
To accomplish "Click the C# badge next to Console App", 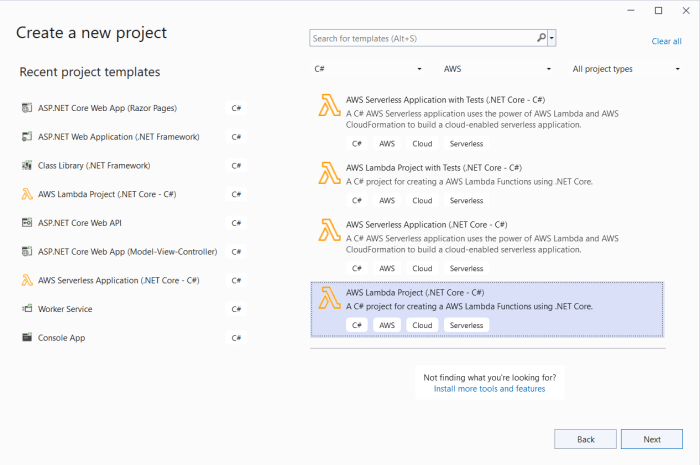I will click(x=236, y=338).
